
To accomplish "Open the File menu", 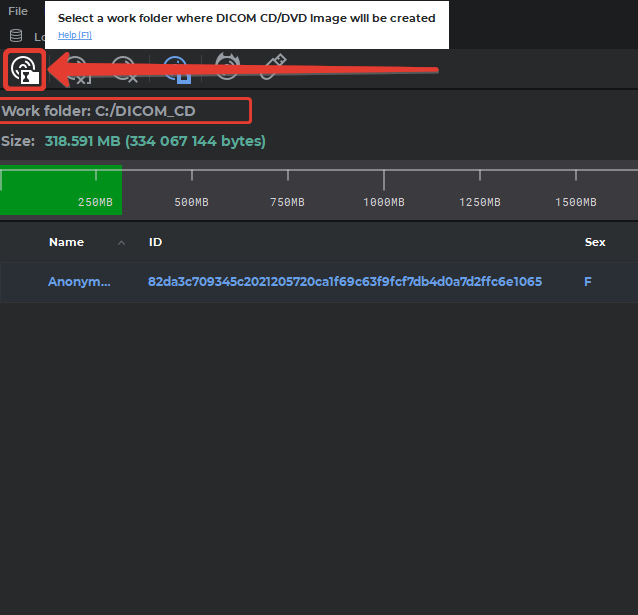I will pos(18,11).
